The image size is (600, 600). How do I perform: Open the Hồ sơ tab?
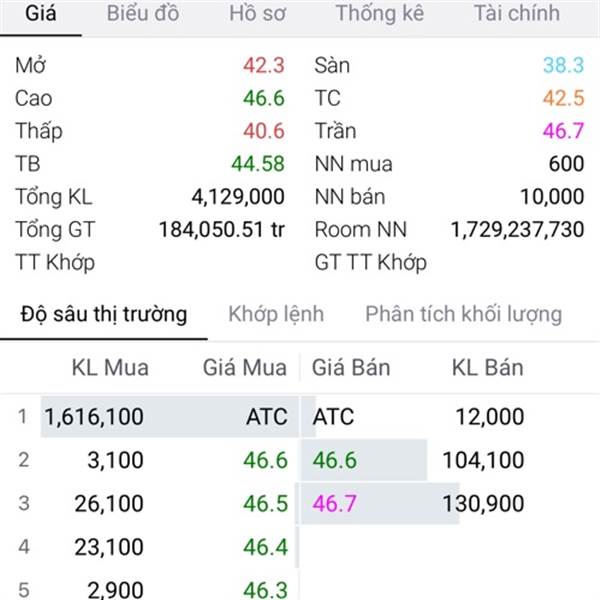coord(257,13)
